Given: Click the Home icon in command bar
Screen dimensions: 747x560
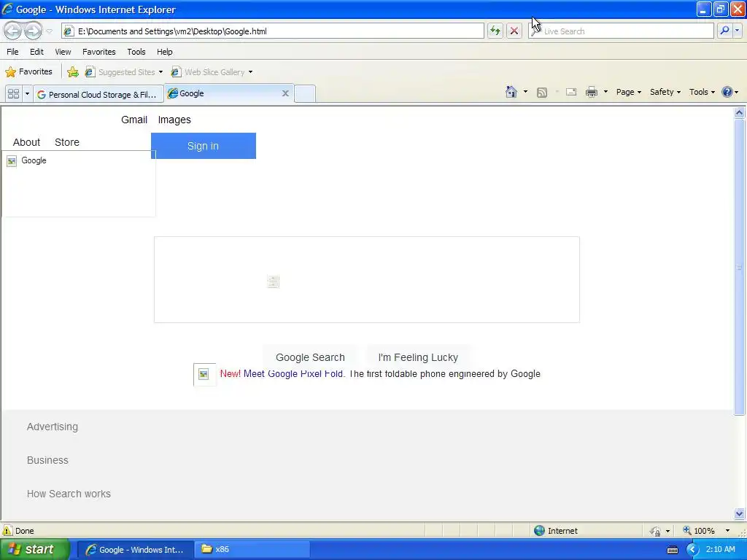Looking at the screenshot, I should (511, 92).
